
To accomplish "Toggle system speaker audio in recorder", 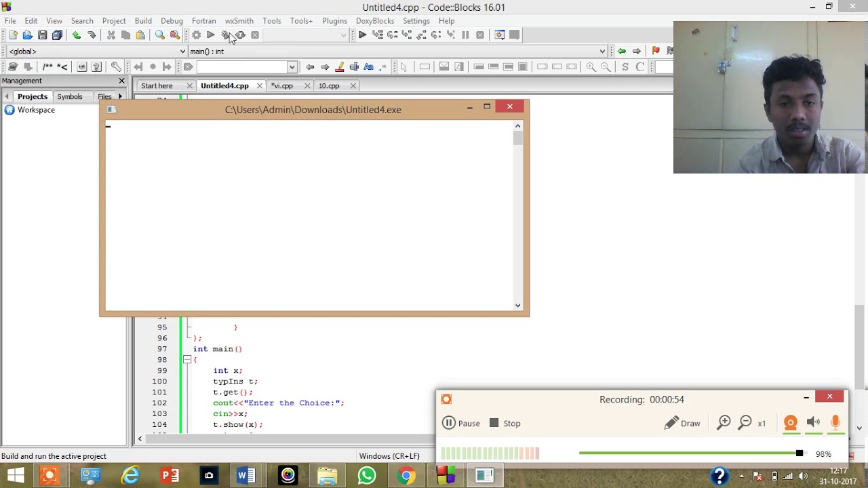I will point(812,423).
